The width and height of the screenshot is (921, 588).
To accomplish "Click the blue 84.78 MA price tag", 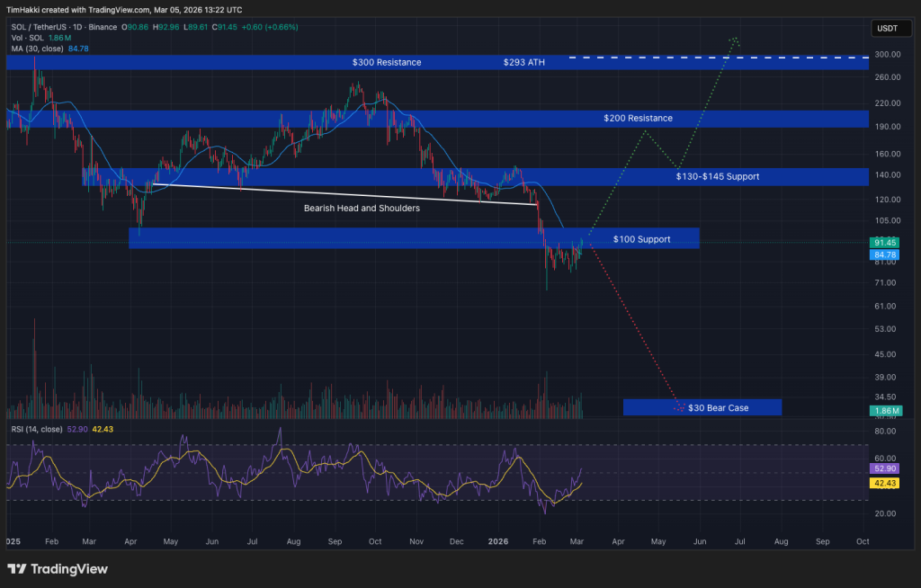I will 885,254.
